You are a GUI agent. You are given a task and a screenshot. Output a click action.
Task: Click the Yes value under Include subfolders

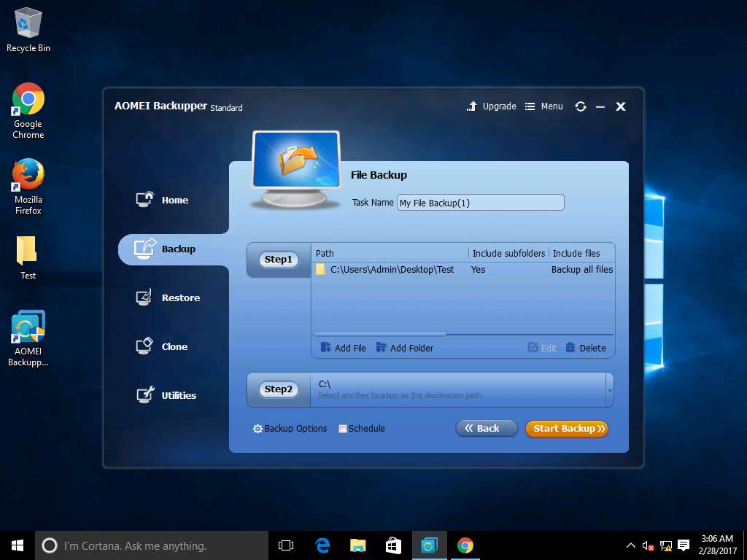pyautogui.click(x=478, y=270)
